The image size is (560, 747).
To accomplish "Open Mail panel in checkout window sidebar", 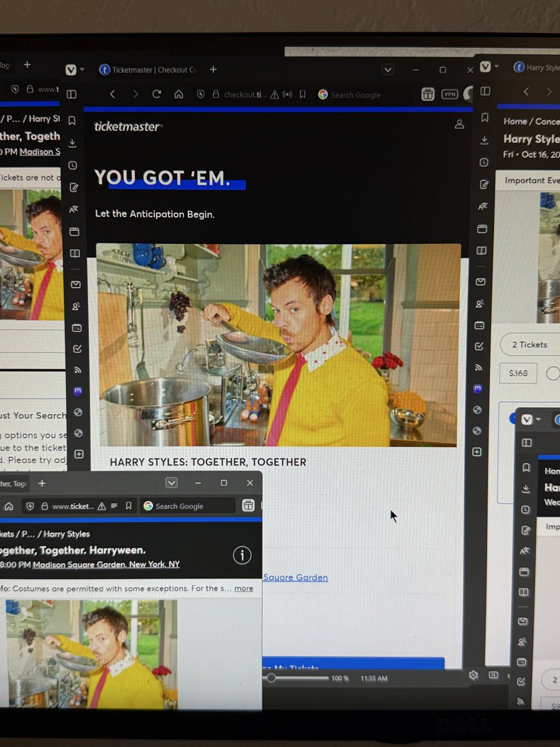I will pyautogui.click(x=75, y=284).
